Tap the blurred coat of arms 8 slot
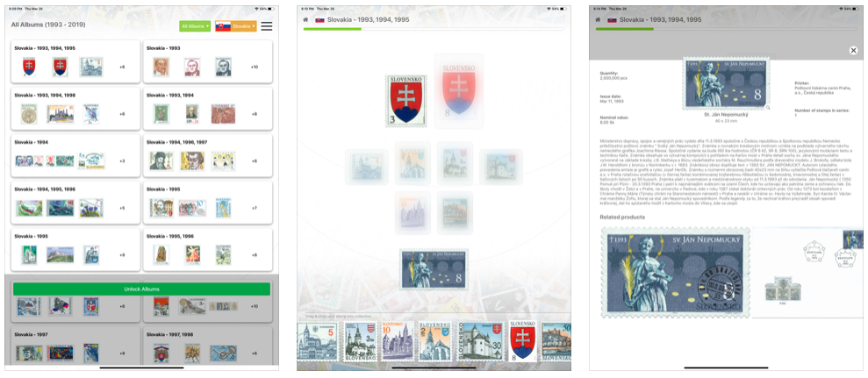The height and width of the screenshot is (378, 868). 458,91
